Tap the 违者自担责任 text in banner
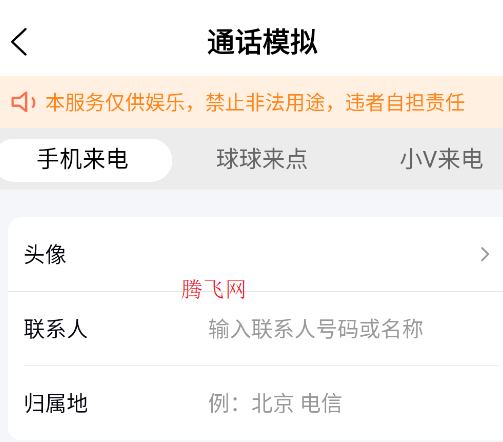 [405, 102]
